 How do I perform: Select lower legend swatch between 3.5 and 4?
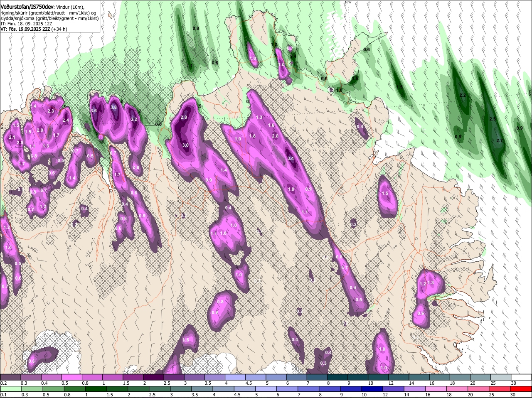[202, 388]
